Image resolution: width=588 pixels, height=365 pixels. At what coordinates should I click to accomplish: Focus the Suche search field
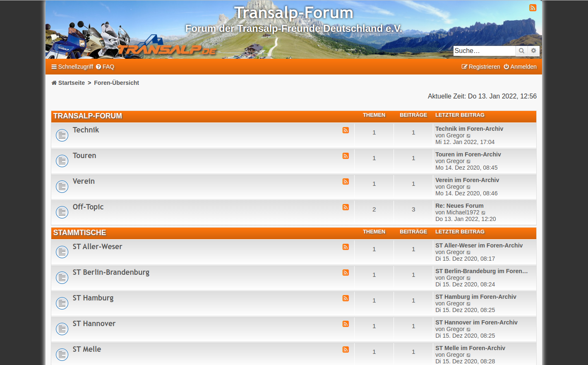pos(485,51)
